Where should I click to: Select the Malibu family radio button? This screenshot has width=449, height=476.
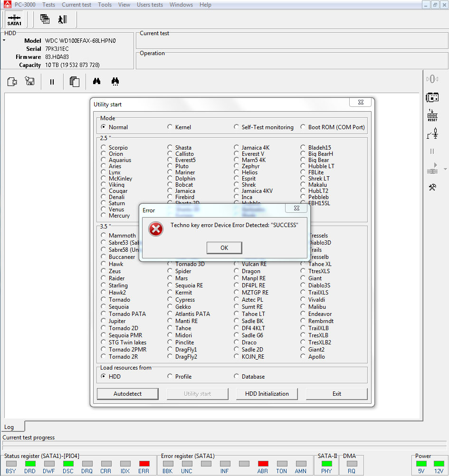[x=303, y=306]
